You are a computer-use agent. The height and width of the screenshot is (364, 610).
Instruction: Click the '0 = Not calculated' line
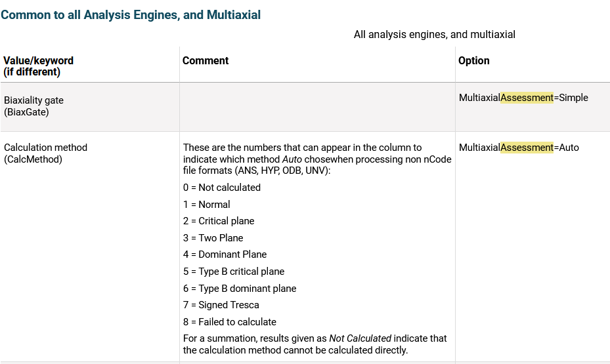coord(222,188)
